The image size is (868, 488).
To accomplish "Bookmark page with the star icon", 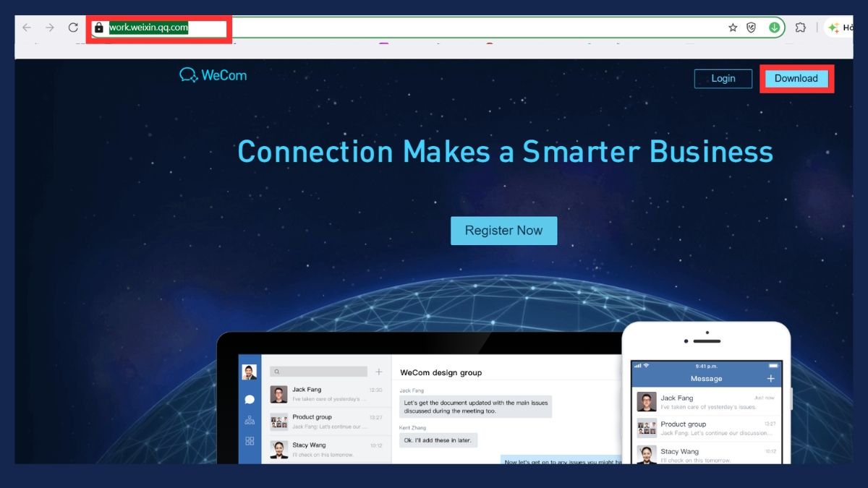I will (733, 27).
